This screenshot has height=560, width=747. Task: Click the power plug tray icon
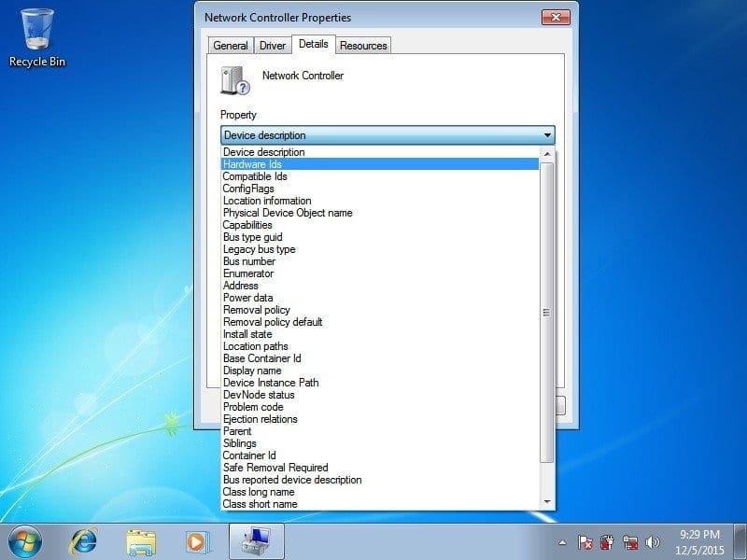point(607,542)
